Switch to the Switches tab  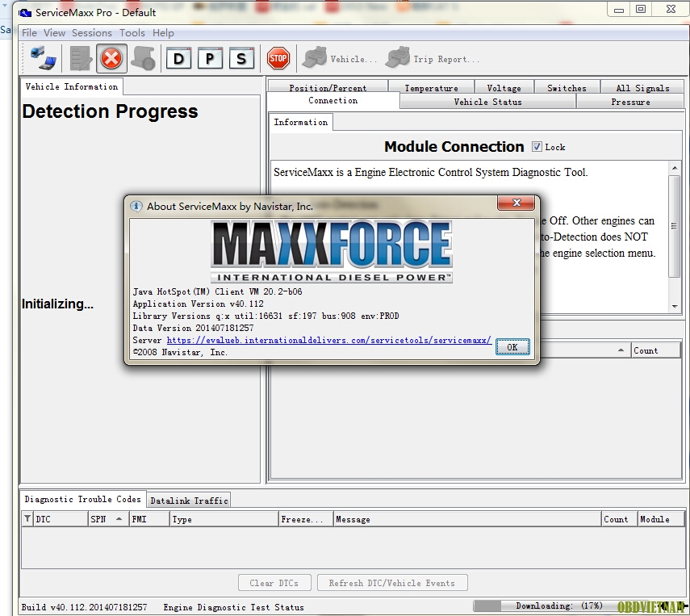(567, 87)
